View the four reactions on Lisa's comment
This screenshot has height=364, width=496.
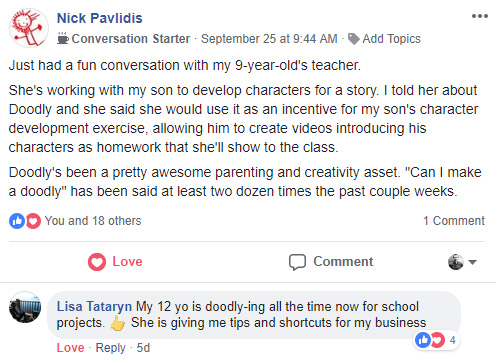pyautogui.click(x=436, y=340)
